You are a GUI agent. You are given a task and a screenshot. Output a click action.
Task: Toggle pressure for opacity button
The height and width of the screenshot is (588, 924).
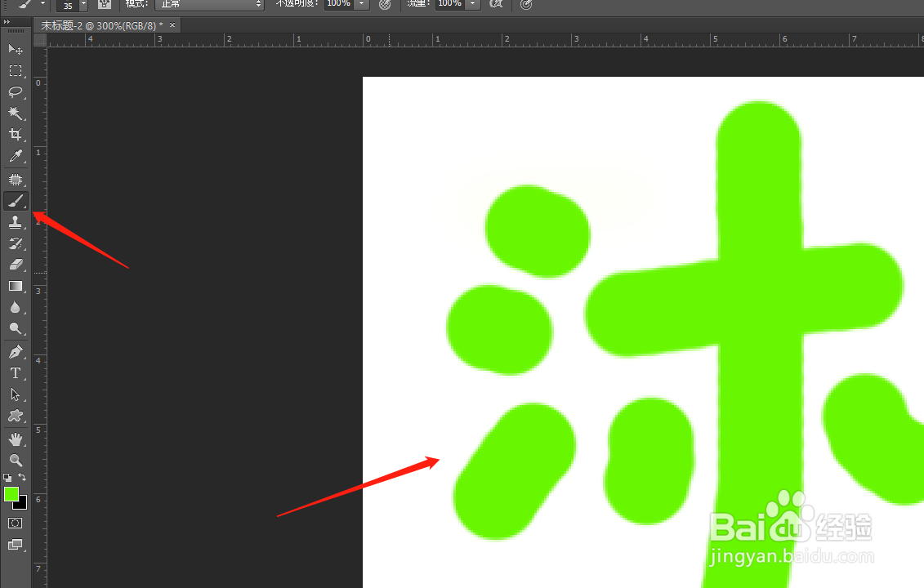click(385, 4)
